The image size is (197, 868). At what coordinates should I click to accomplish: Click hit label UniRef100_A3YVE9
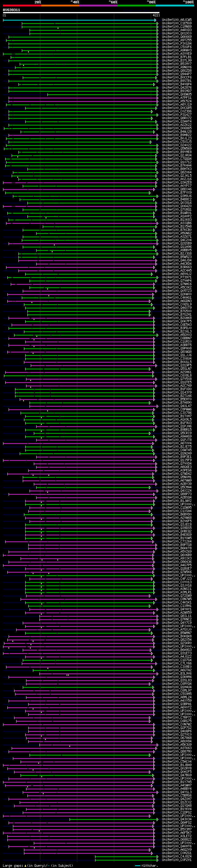177,54
